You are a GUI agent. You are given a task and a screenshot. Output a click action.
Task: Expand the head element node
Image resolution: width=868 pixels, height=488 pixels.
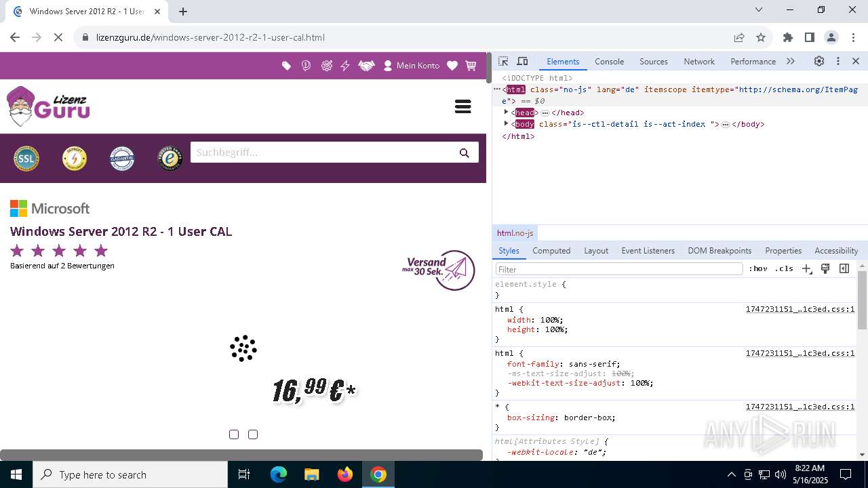tap(506, 113)
